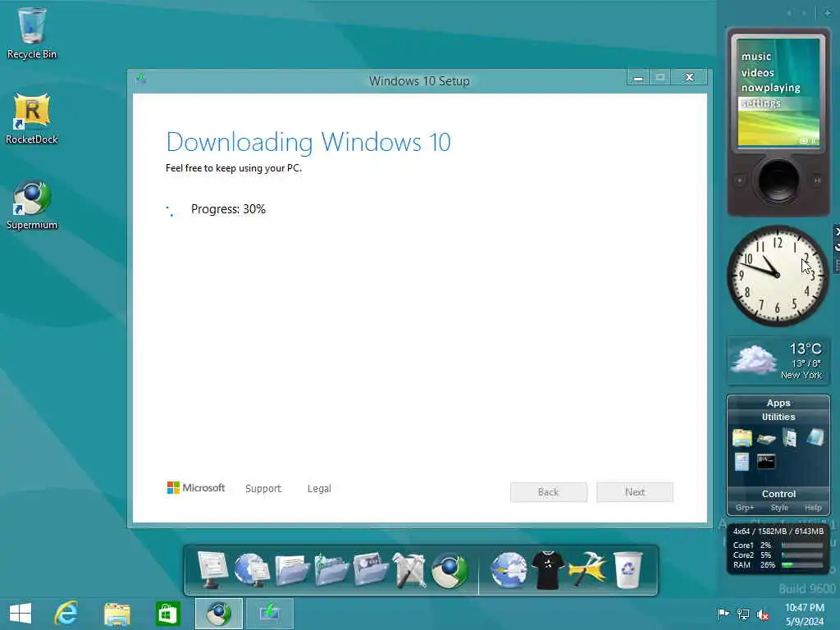Screen dimensions: 840x630
Task: Open taskbar clock showing 10:47 PM
Action: tap(805, 614)
